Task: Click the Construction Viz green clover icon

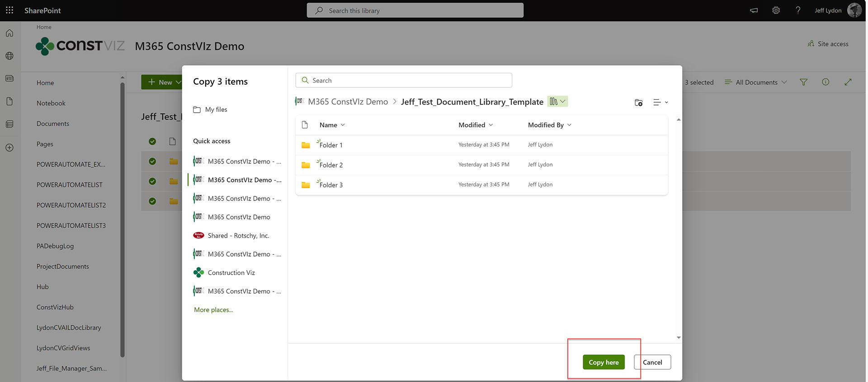Action: tap(198, 272)
